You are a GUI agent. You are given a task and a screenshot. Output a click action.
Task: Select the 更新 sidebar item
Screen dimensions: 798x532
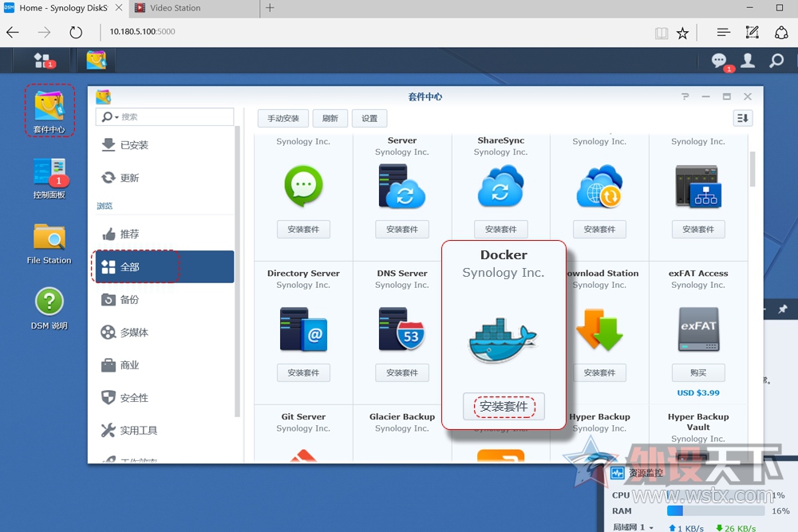(x=164, y=178)
